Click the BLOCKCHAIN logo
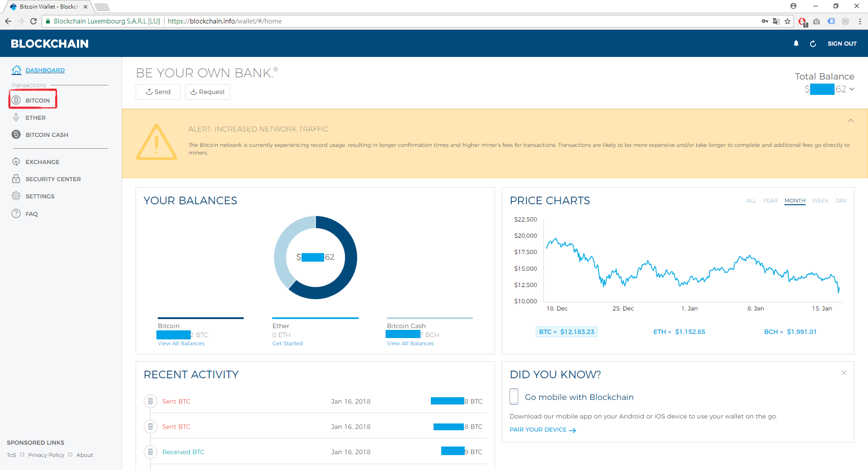868x470 pixels. tap(50, 43)
